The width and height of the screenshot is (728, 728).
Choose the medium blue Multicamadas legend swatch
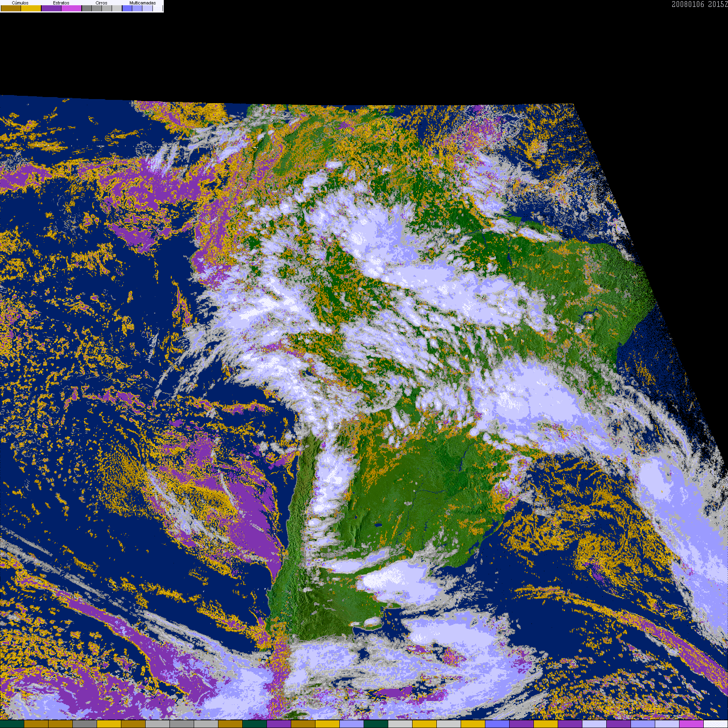coord(137,8)
